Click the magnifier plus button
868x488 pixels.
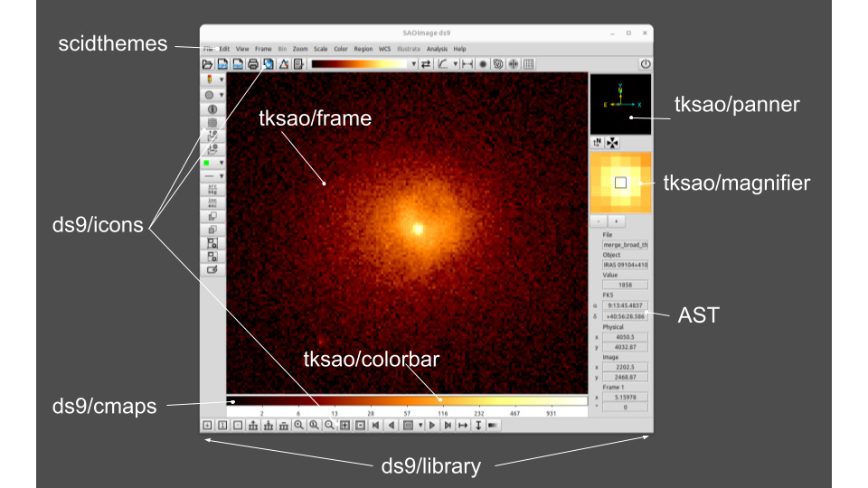coord(616,221)
